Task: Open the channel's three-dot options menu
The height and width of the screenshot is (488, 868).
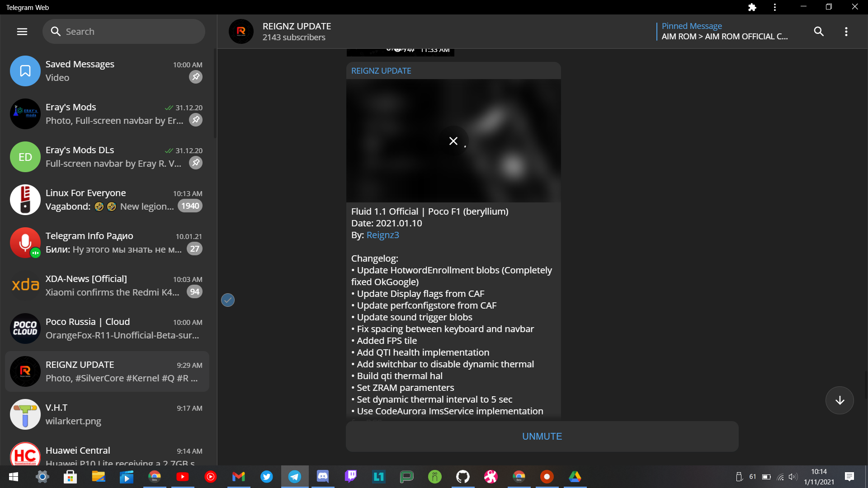Action: pos(847,32)
